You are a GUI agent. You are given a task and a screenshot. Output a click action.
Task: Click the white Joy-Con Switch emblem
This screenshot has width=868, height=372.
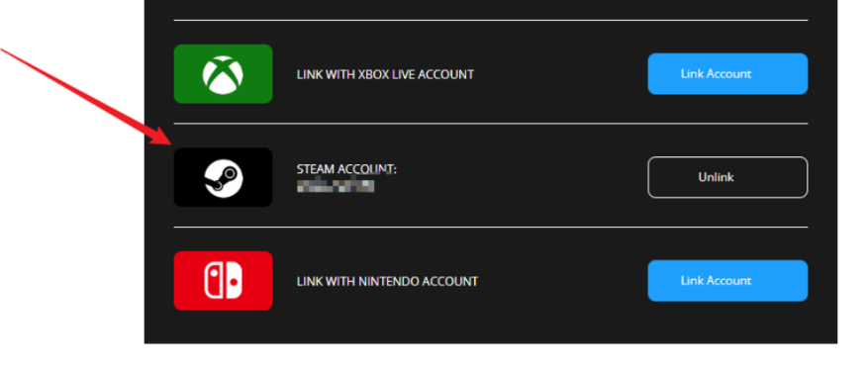point(223,281)
